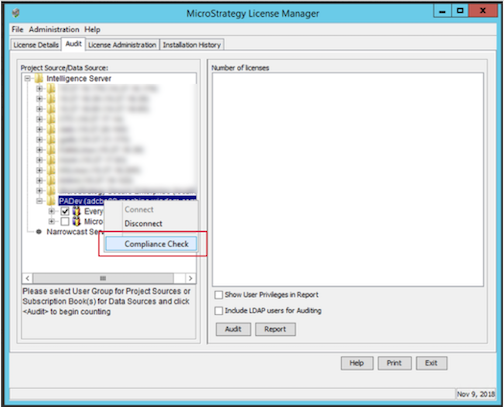Viewport: 504px width, 407px height.
Task: Choose Connect in the context menu
Action: 139,210
